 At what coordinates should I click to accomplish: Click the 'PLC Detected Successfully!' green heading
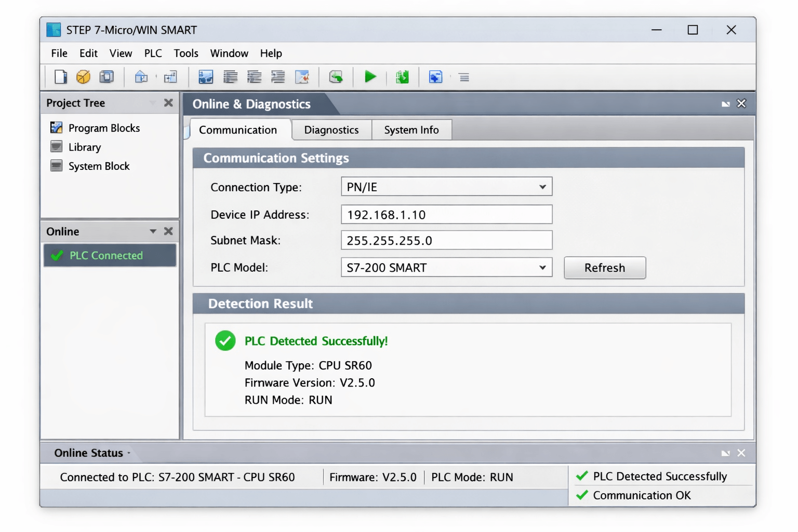coord(316,341)
